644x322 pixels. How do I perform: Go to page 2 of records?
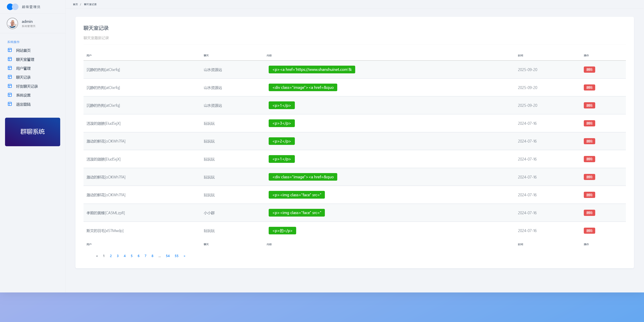111,256
